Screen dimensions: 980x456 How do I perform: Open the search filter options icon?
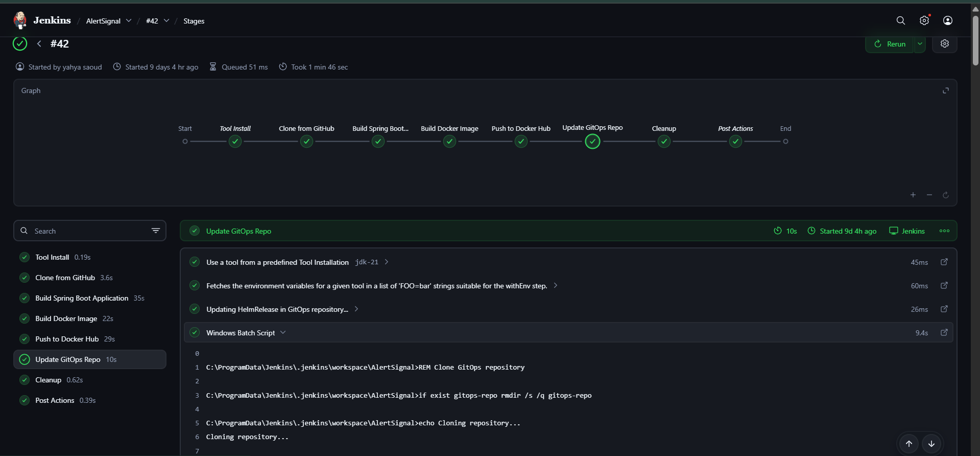156,231
